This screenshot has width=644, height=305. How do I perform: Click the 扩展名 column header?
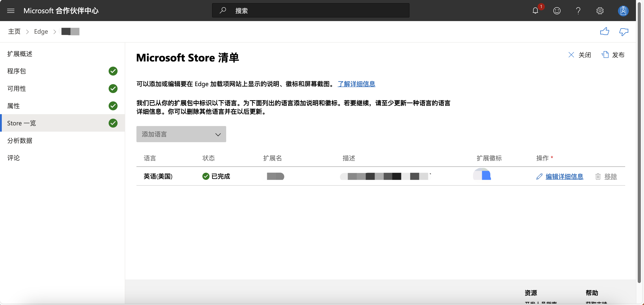click(x=272, y=158)
